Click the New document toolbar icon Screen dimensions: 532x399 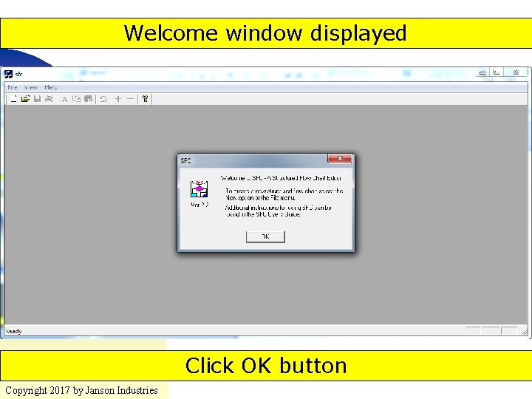pyautogui.click(x=13, y=99)
